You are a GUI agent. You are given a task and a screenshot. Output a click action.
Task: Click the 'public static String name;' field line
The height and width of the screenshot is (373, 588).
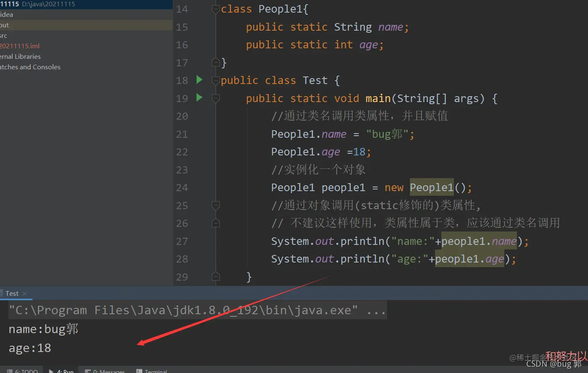tap(327, 27)
